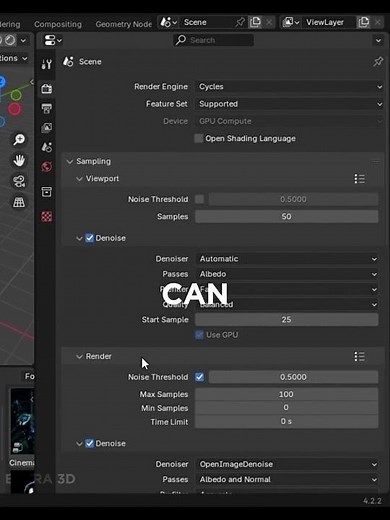The image size is (390, 520).
Task: Open the Feature Set Supported dropdown
Action: coord(290,104)
